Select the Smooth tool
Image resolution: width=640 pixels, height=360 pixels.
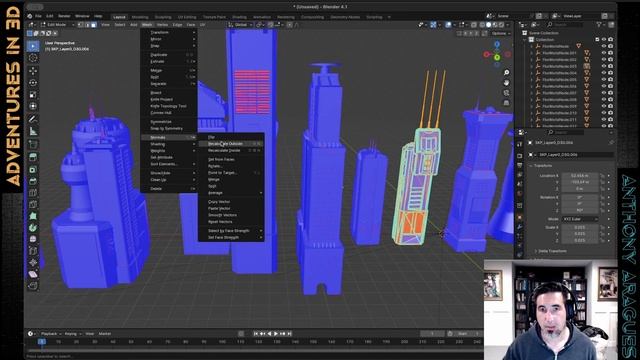point(33,239)
